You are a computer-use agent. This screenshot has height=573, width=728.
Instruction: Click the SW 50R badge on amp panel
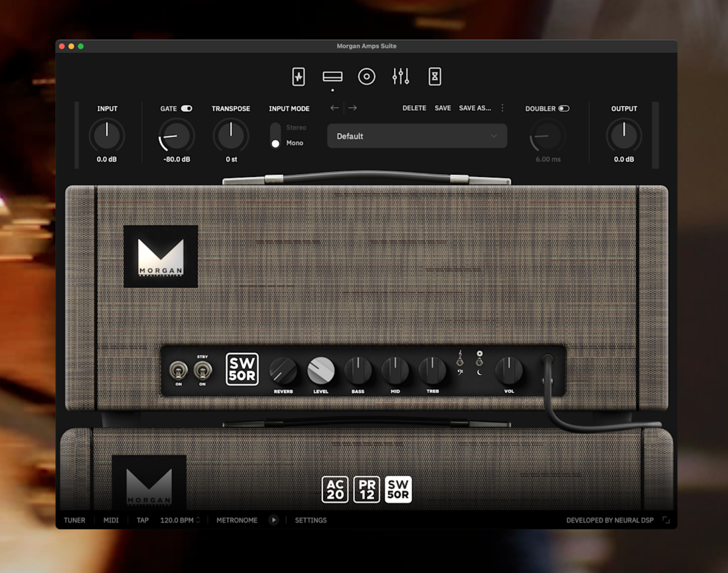tap(242, 369)
